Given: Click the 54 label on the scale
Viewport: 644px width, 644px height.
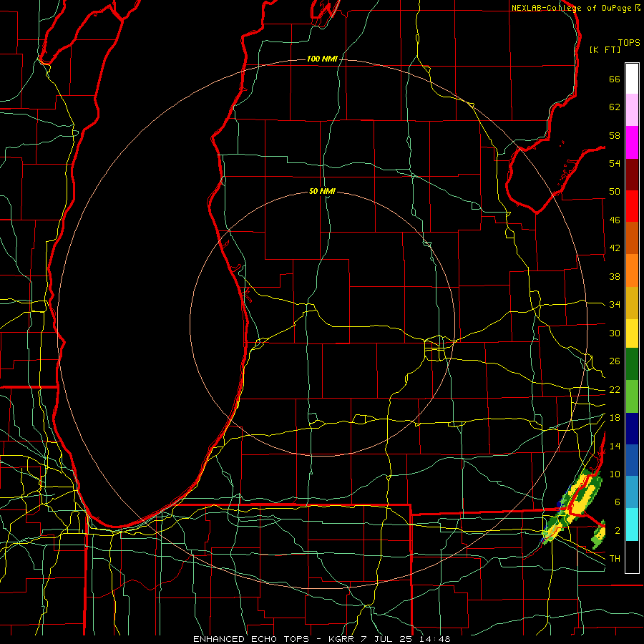Looking at the screenshot, I should pyautogui.click(x=615, y=163).
